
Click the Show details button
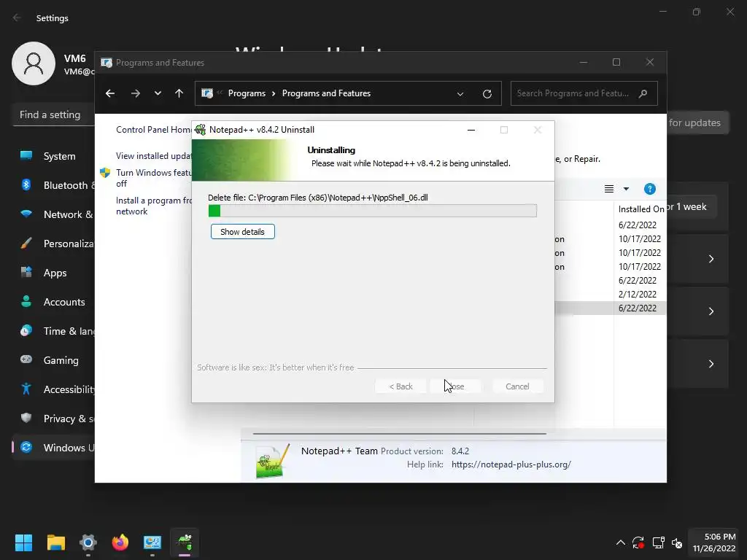tap(242, 232)
